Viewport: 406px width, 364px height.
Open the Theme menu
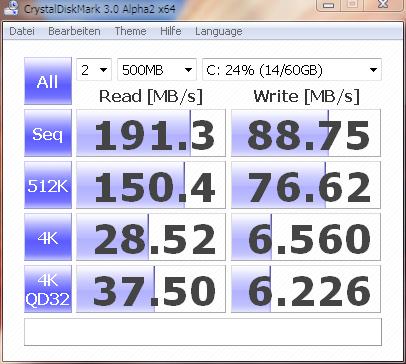click(130, 31)
